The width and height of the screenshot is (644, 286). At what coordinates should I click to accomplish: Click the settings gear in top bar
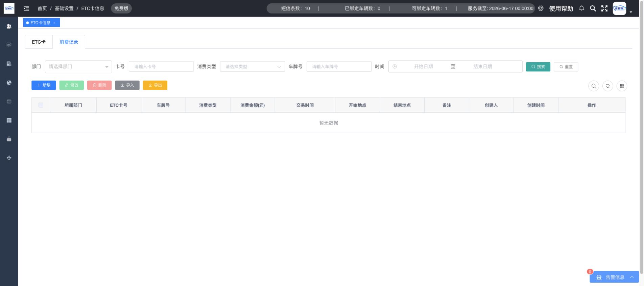point(541,8)
